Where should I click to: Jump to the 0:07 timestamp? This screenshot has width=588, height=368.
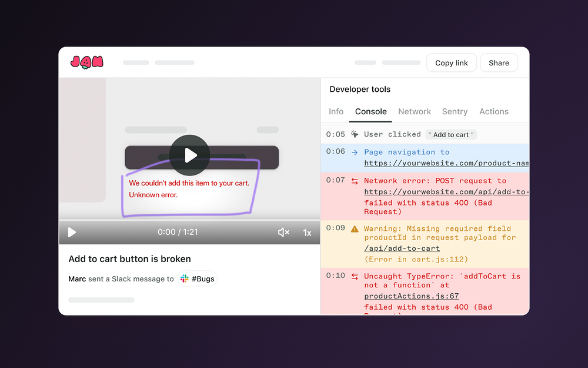point(335,180)
